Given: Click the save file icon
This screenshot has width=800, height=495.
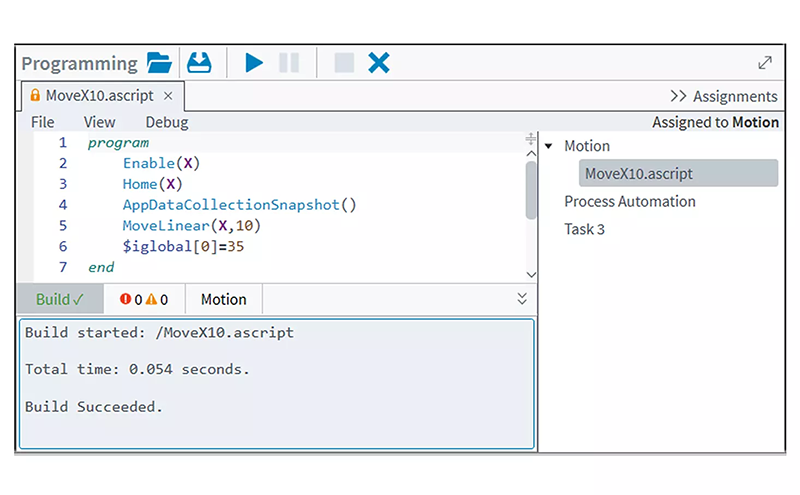Looking at the screenshot, I should coord(200,63).
